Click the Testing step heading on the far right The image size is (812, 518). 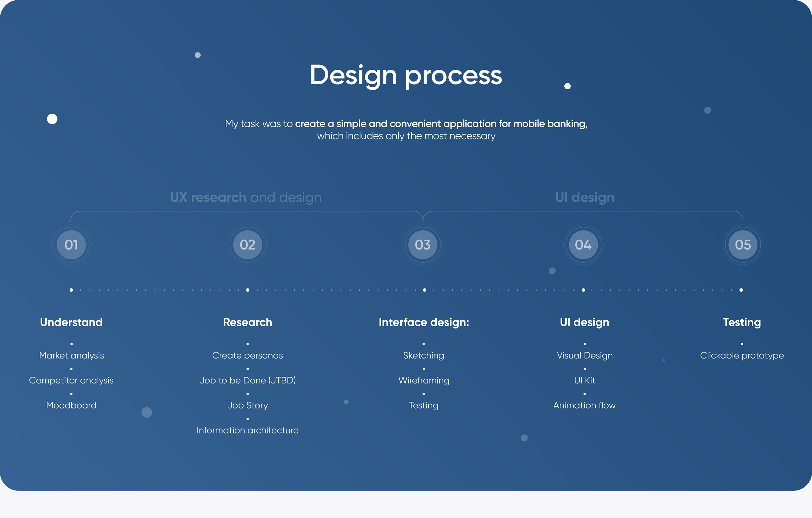tap(742, 322)
